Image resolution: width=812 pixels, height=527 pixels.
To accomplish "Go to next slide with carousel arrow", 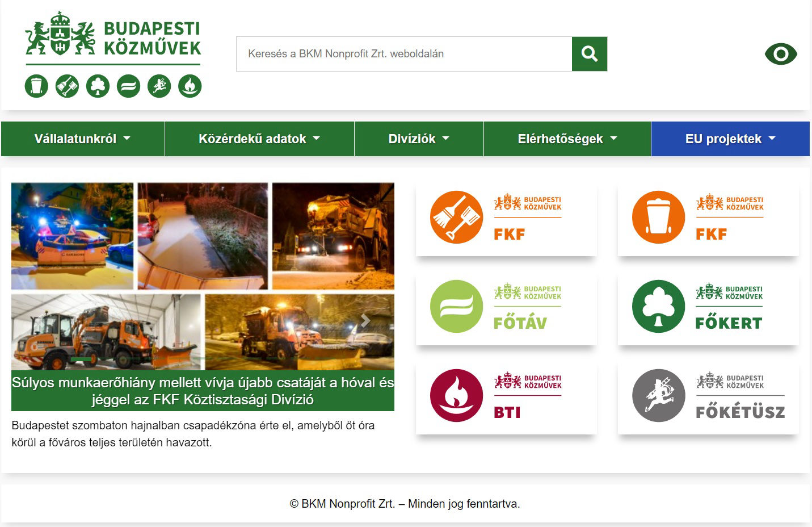I will click(365, 321).
